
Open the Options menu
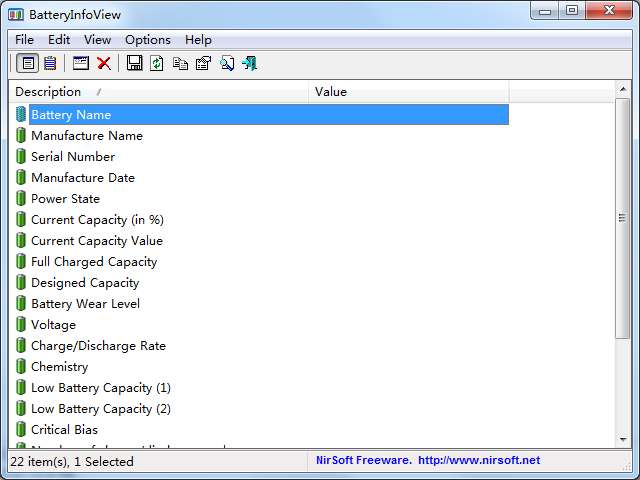point(148,40)
